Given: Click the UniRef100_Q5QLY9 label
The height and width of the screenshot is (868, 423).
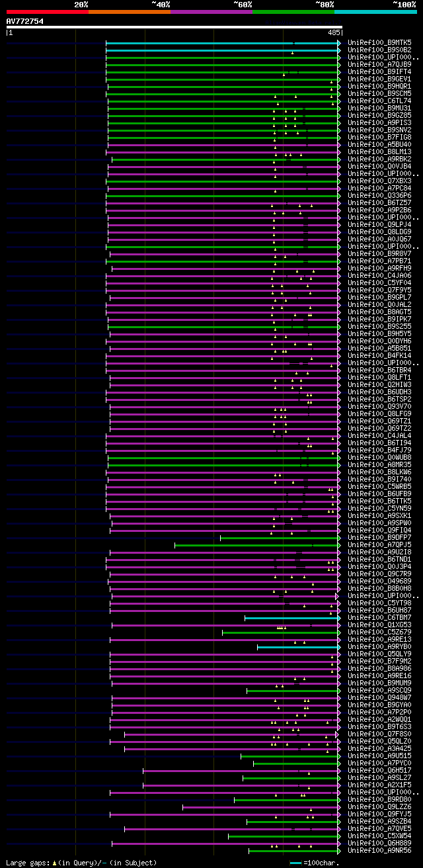Looking at the screenshot, I should [x=379, y=654].
